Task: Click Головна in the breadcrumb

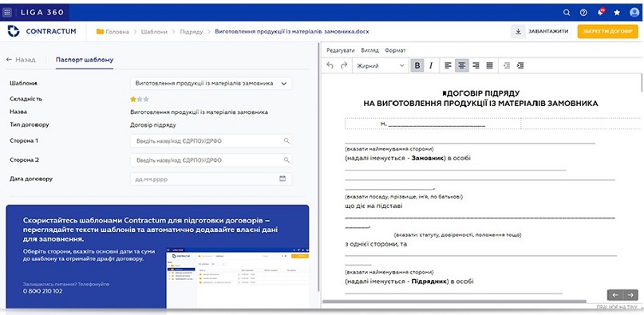Action: pyautogui.click(x=117, y=32)
